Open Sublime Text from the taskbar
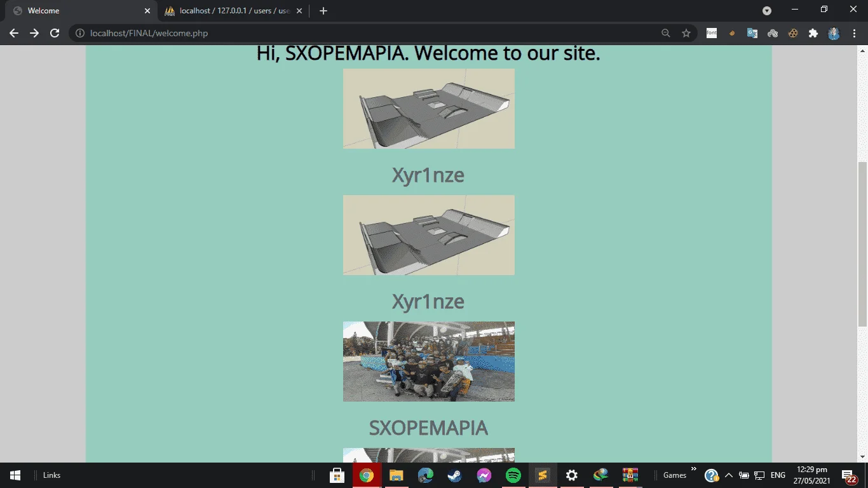 coord(543,475)
